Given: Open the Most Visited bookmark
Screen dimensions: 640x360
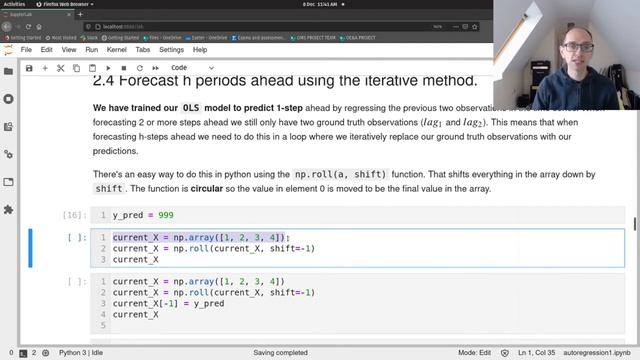Looking at the screenshot, I should click(x=61, y=38).
